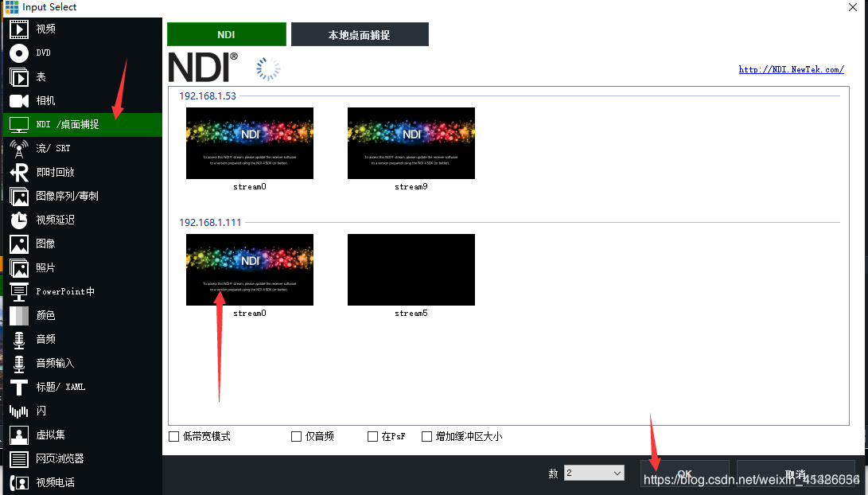Select stream9 thumbnail under 192.168.1.53

click(411, 143)
